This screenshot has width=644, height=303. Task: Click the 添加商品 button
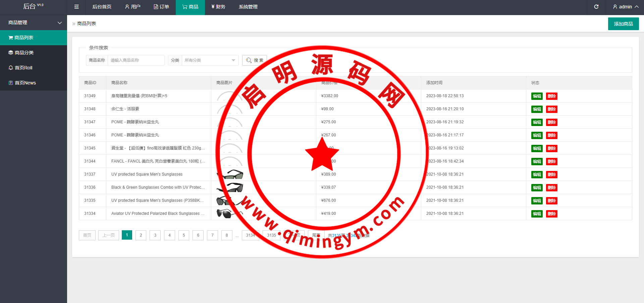point(623,24)
